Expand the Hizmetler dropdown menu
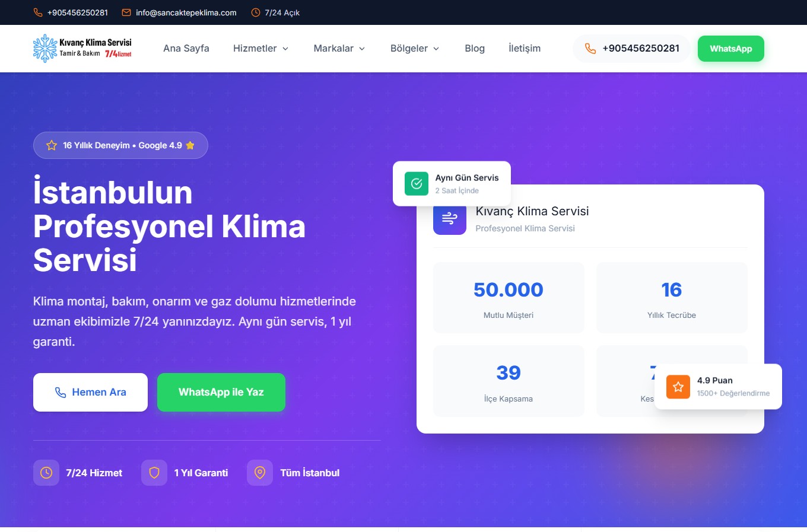The image size is (807, 532). (x=260, y=48)
